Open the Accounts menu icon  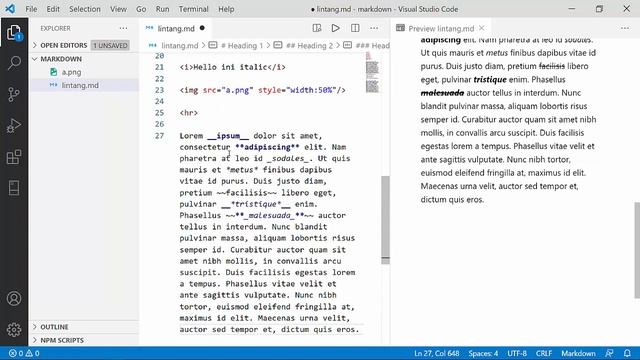14,298
